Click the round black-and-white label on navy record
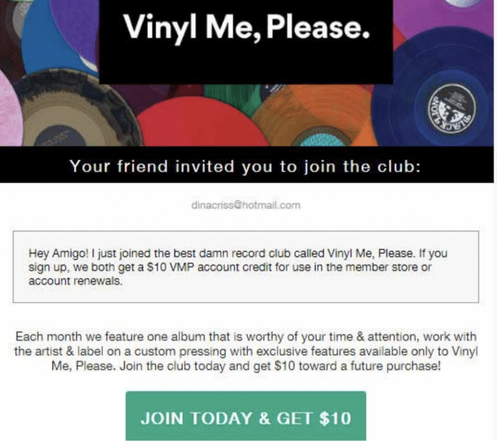The image size is (497, 448). 452,109
